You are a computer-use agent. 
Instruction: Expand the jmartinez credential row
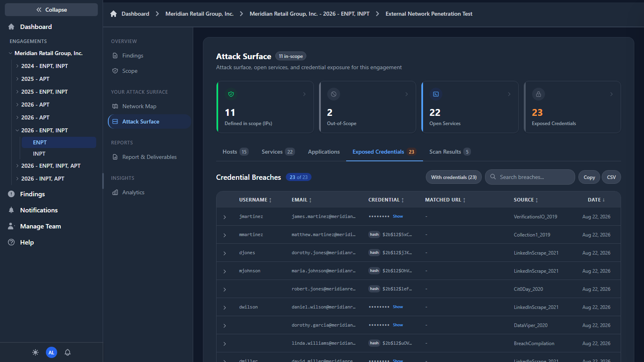(225, 217)
